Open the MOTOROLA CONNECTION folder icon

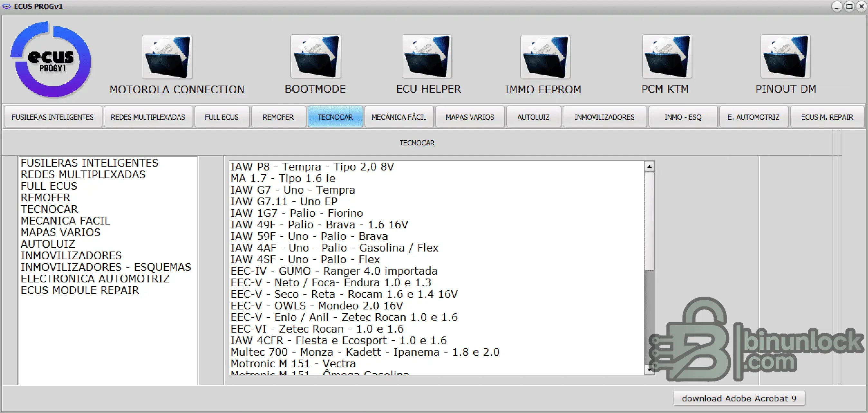click(x=167, y=57)
